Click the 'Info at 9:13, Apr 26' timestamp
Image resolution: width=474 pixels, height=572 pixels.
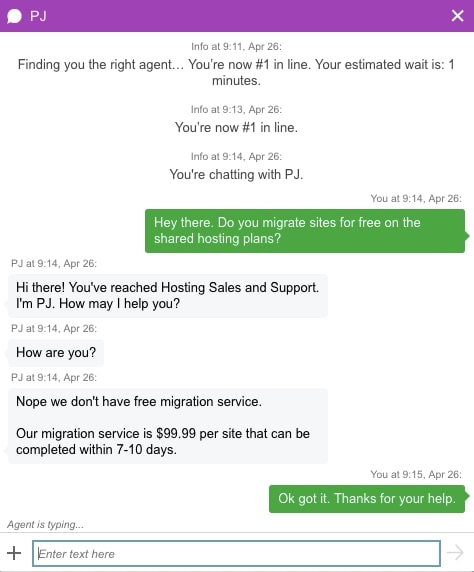(x=236, y=109)
